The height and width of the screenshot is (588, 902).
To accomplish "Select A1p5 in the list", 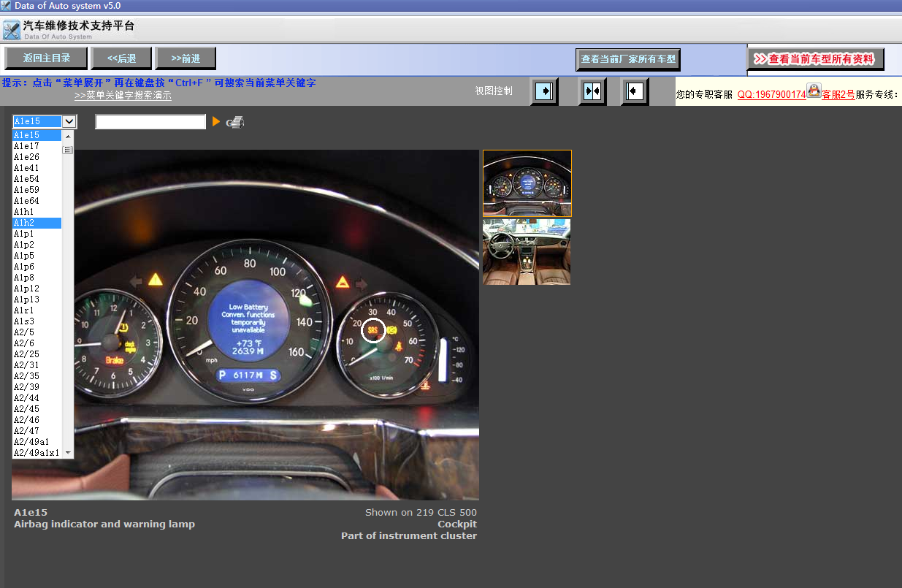I will point(37,256).
